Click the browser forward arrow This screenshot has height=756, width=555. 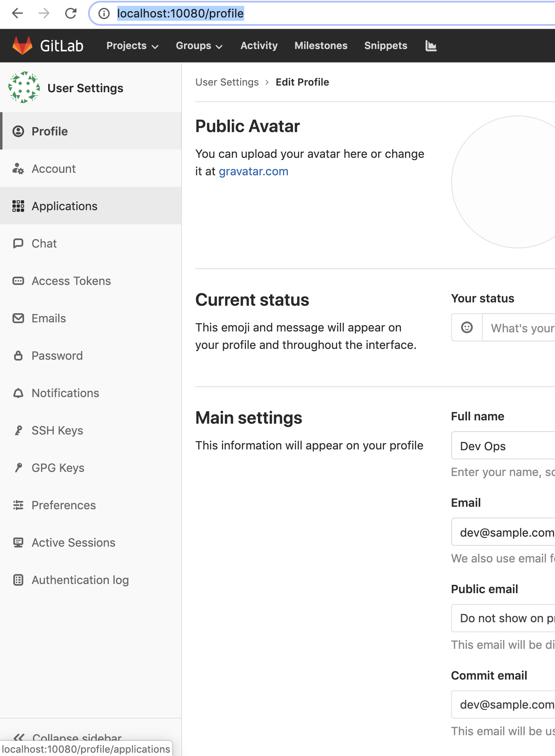click(x=44, y=13)
